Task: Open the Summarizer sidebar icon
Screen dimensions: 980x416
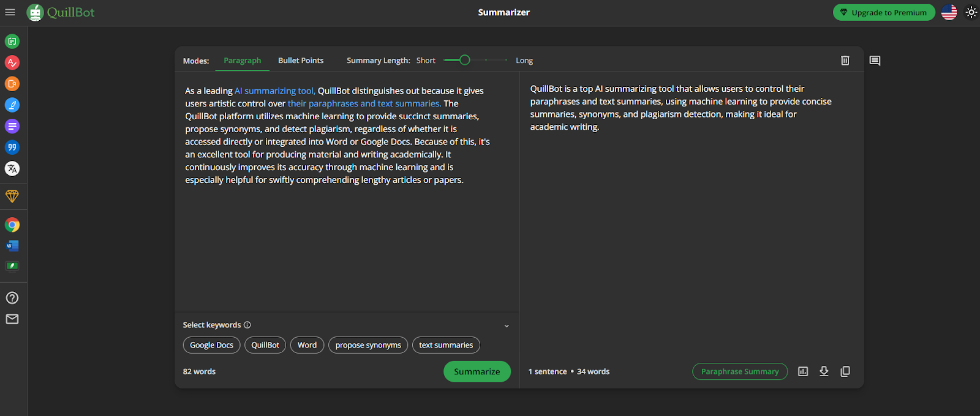Action: point(12,126)
